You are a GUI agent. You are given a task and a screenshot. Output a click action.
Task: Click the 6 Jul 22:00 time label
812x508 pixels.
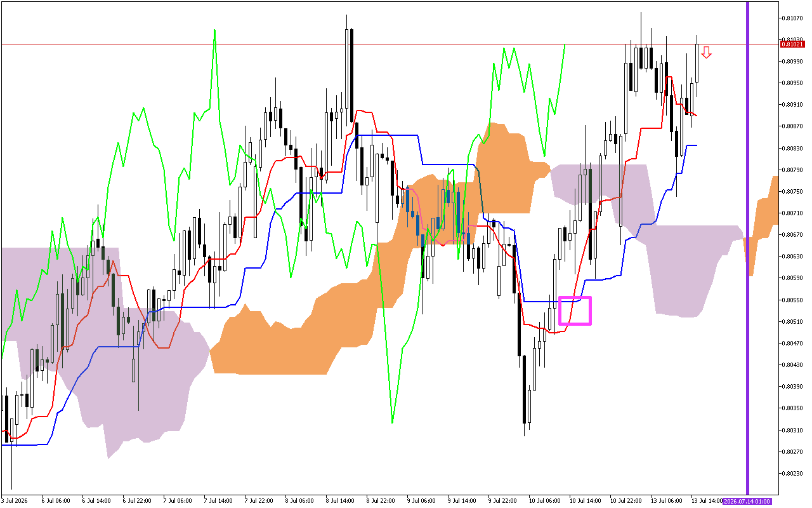coord(136,501)
